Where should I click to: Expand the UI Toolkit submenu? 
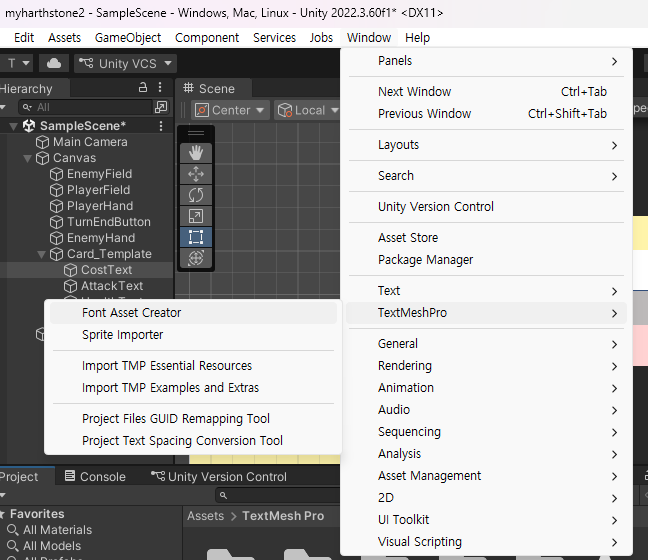point(486,519)
